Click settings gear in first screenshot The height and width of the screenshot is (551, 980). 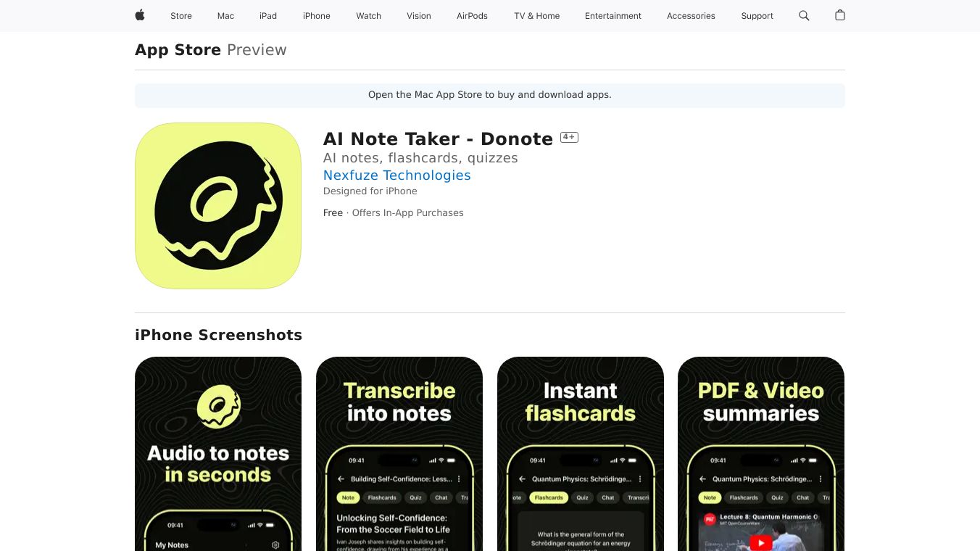[275, 544]
